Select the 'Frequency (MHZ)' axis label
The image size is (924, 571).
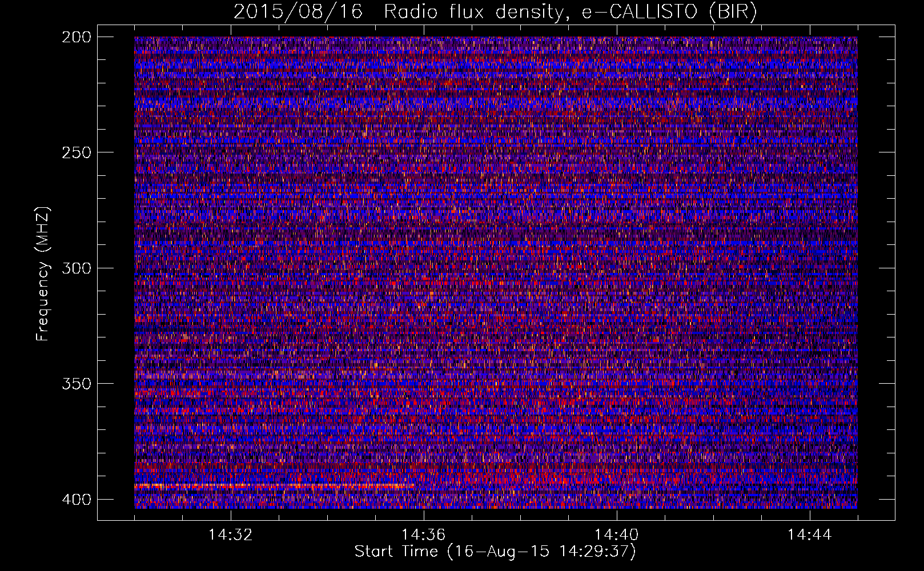[43, 274]
